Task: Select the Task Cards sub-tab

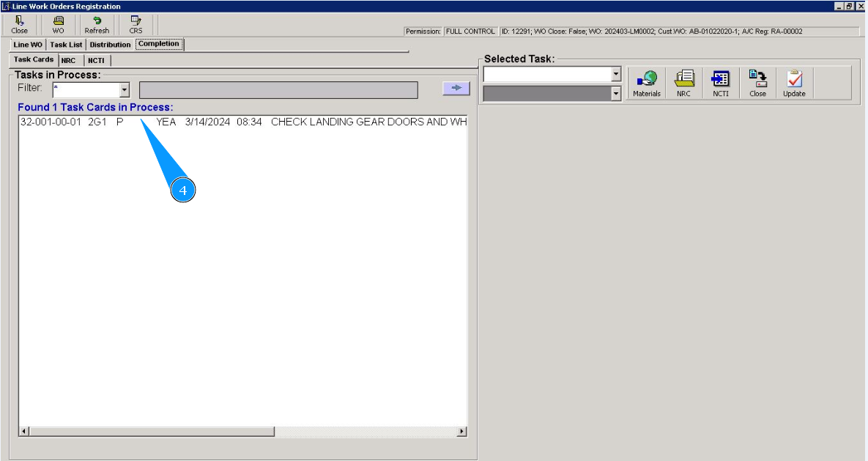Action: 34,59
